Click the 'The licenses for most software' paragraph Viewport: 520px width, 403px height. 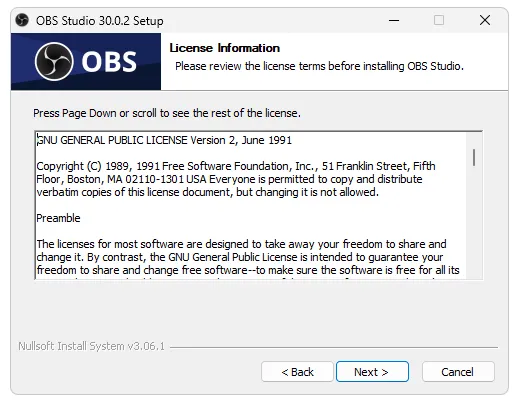pyautogui.click(x=248, y=257)
